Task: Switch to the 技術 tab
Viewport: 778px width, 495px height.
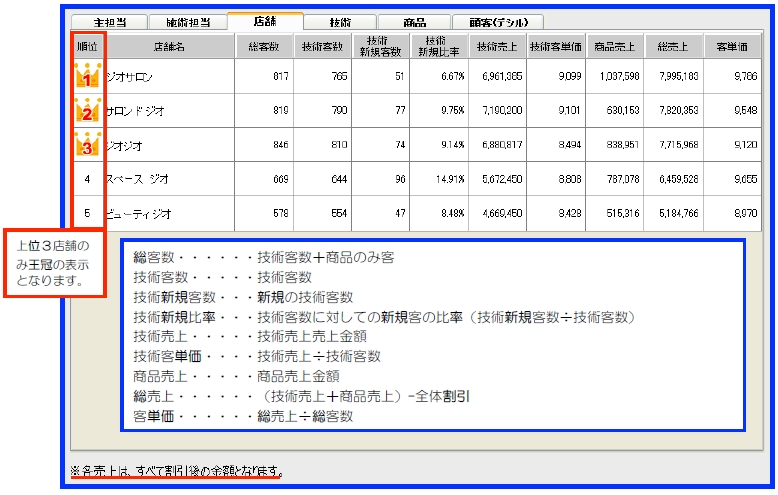Action: 340,21
